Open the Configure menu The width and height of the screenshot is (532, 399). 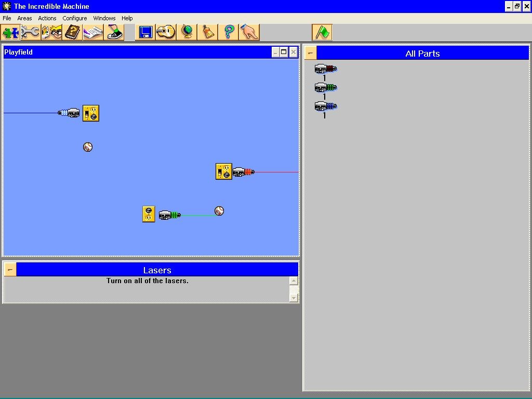(x=75, y=18)
